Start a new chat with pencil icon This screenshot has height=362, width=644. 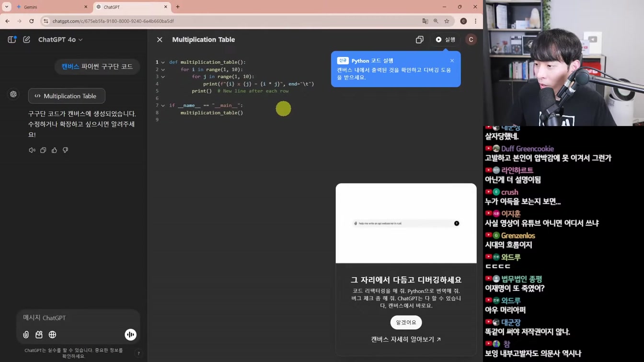27,40
